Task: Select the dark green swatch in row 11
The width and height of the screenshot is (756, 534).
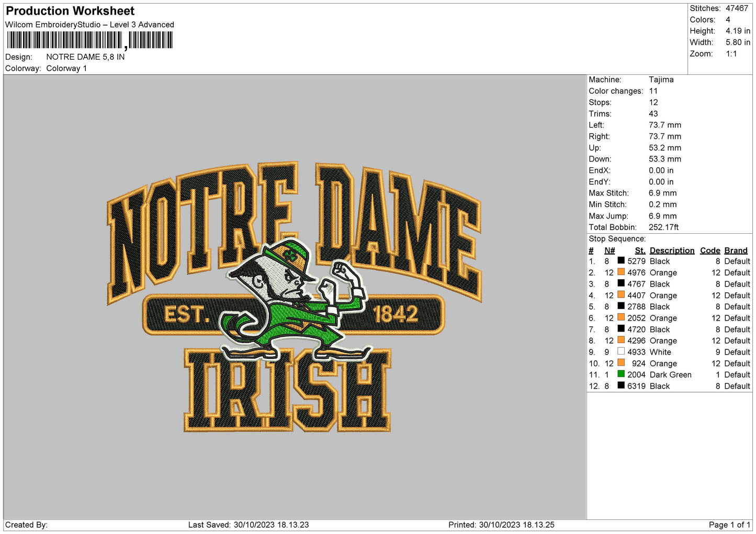Action: coord(621,374)
